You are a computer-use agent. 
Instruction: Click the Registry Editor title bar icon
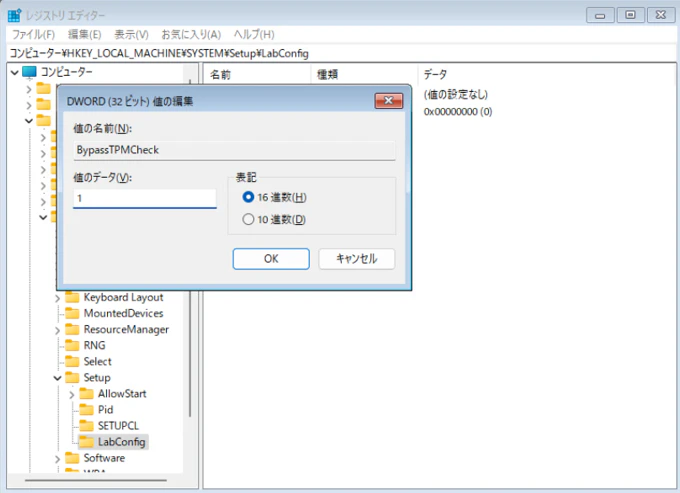click(14, 15)
